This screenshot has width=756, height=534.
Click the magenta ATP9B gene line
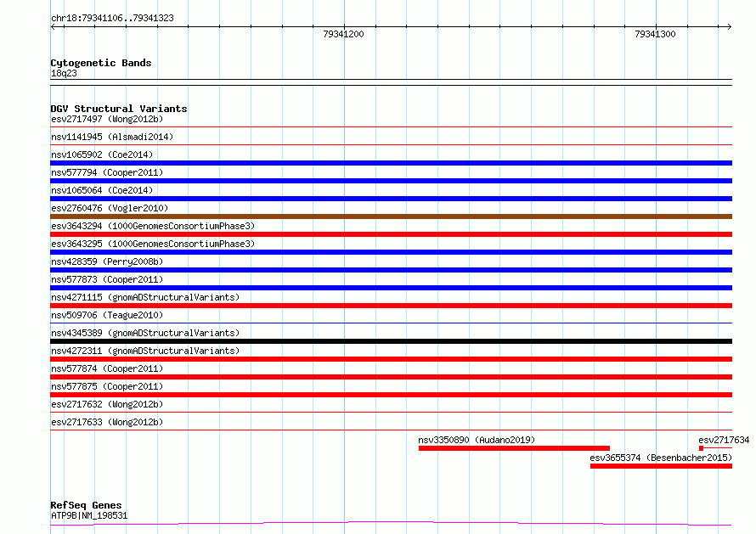[x=391, y=524]
